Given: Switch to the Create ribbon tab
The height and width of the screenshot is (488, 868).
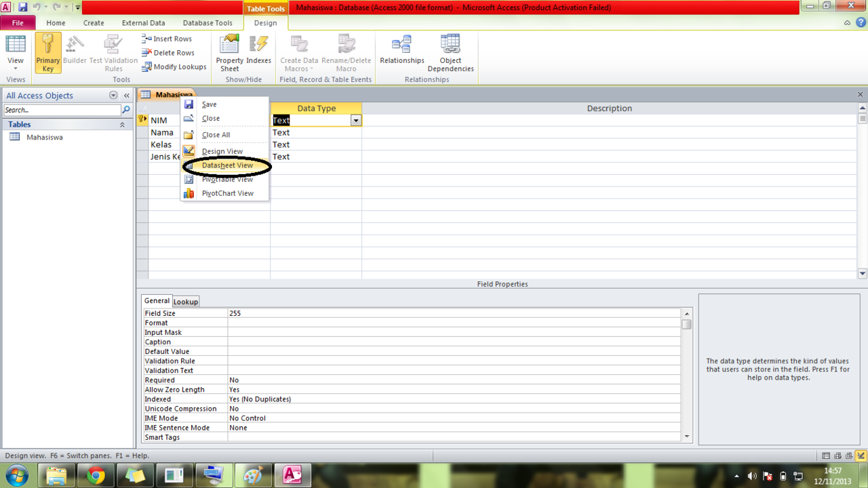Looking at the screenshot, I should [x=94, y=22].
